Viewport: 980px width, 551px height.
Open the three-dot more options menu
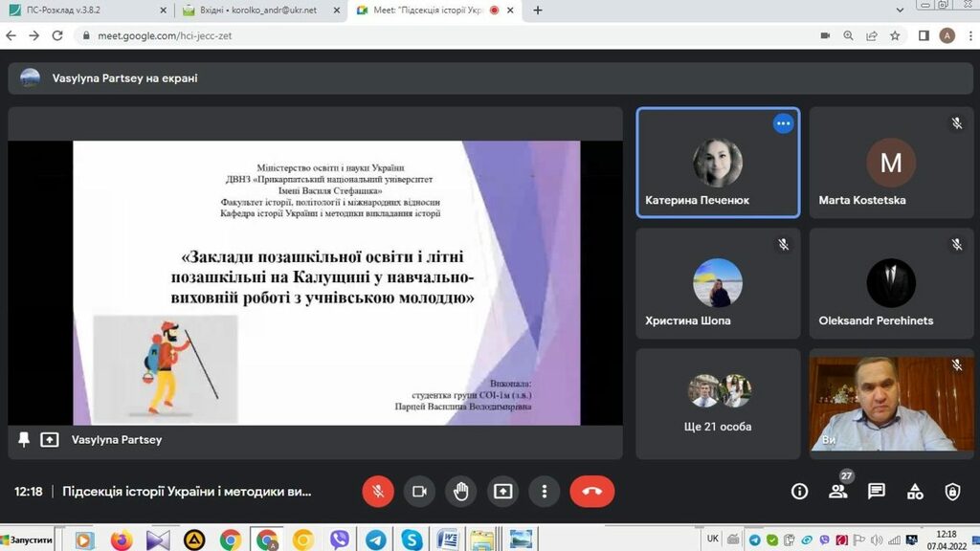[x=544, y=492]
